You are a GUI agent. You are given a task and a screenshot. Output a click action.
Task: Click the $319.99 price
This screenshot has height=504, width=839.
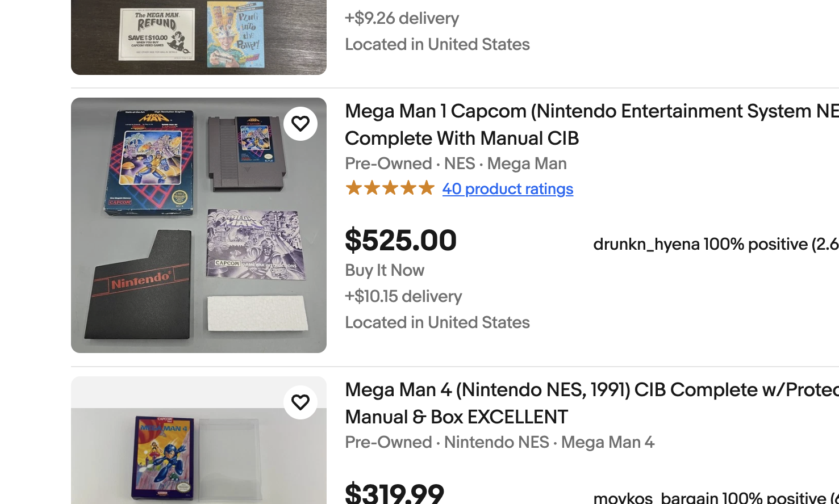(394, 493)
